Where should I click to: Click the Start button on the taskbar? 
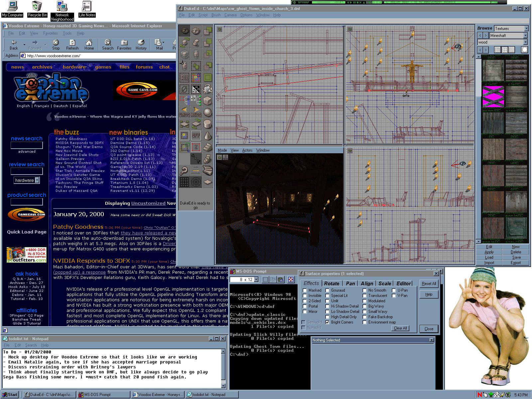tap(10, 395)
